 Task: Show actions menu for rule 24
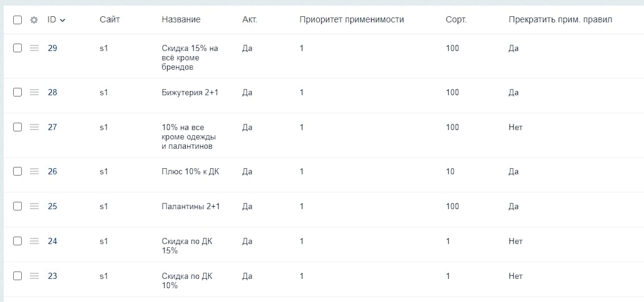click(x=34, y=241)
